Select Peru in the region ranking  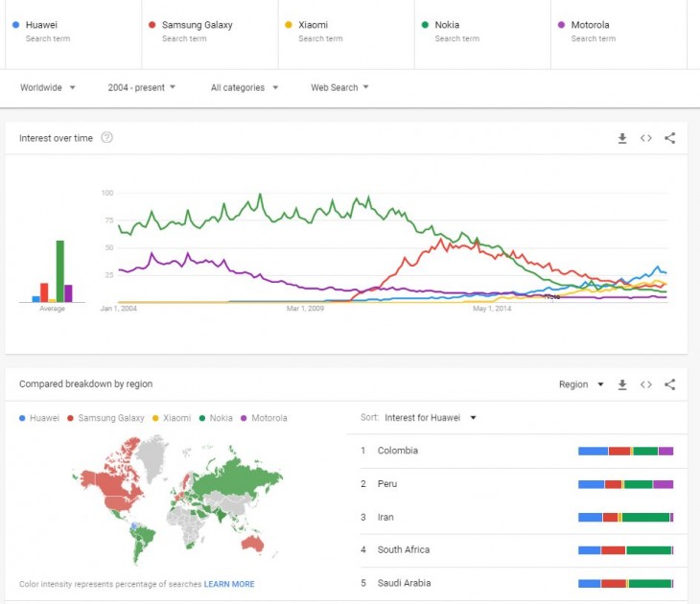(524, 484)
